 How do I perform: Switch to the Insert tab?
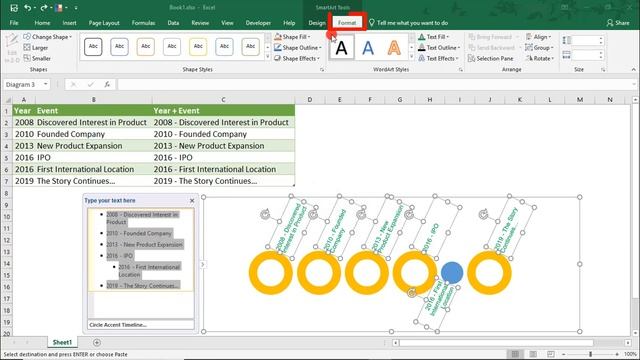[x=69, y=23]
